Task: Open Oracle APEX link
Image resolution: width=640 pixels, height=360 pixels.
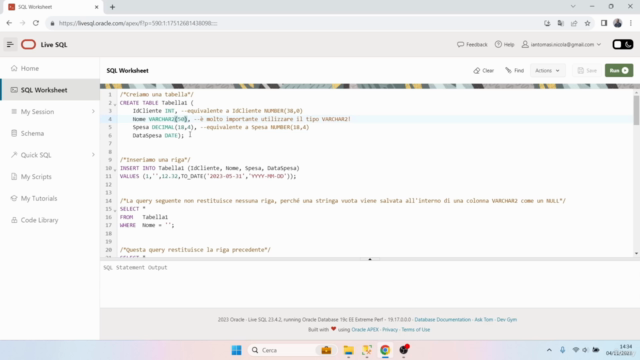Action: click(x=365, y=329)
